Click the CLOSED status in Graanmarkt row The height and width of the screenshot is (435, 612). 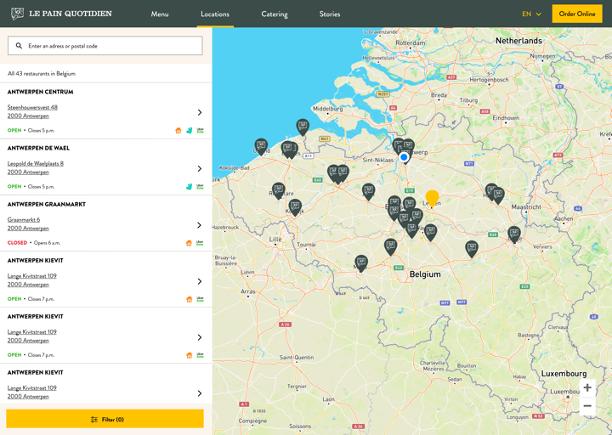[17, 243]
